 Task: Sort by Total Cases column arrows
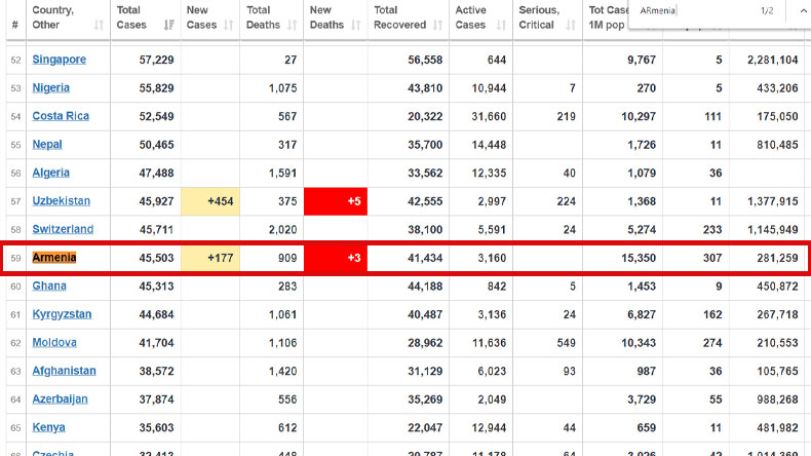point(169,25)
